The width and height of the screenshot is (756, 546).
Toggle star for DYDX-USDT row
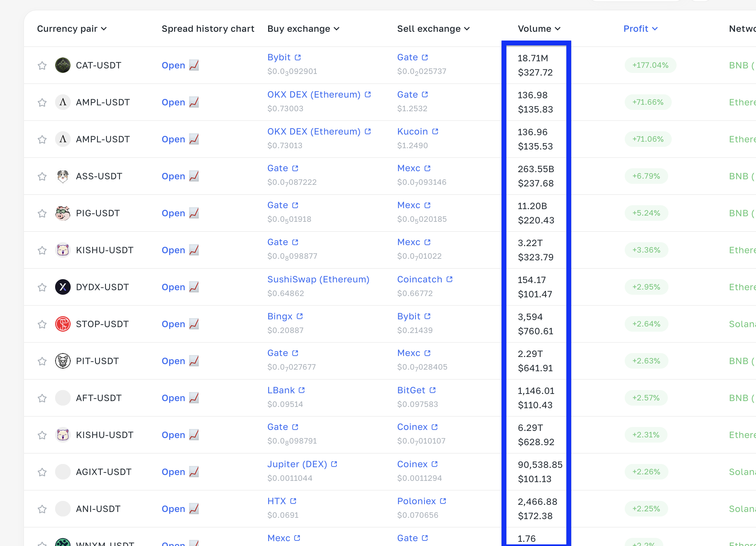coord(42,287)
